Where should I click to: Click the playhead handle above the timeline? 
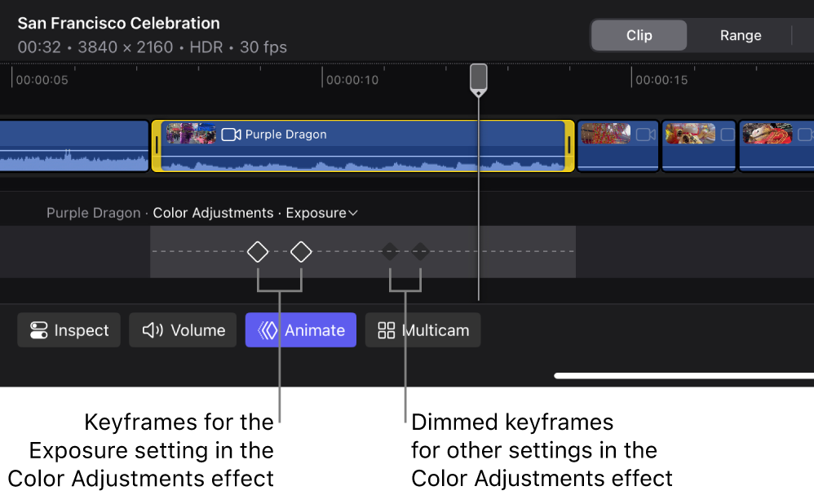pyautogui.click(x=478, y=78)
